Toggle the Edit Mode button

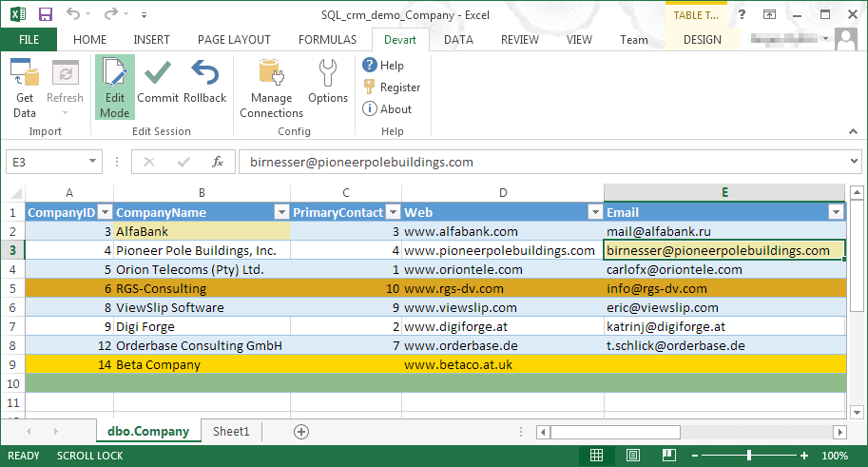(115, 88)
